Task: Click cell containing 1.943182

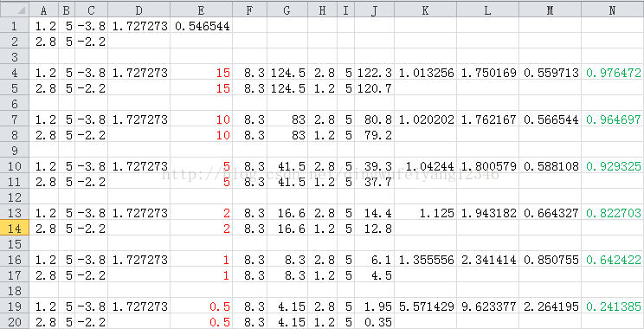Action: point(487,213)
